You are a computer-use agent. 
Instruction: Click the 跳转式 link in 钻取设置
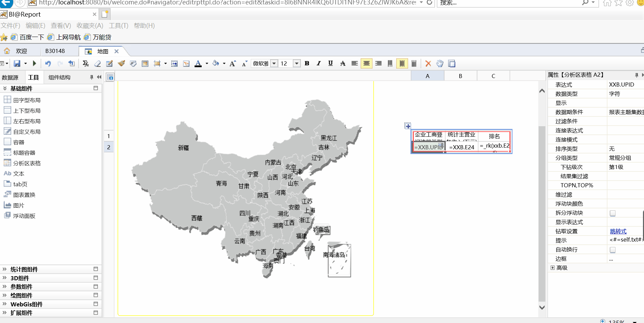point(618,231)
